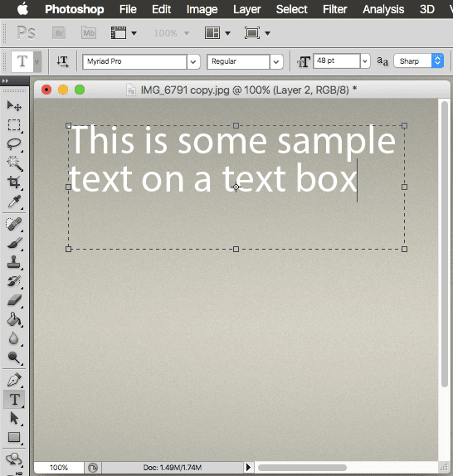453x476 pixels.
Task: Open the Regular font style dropdown
Action: pos(276,62)
